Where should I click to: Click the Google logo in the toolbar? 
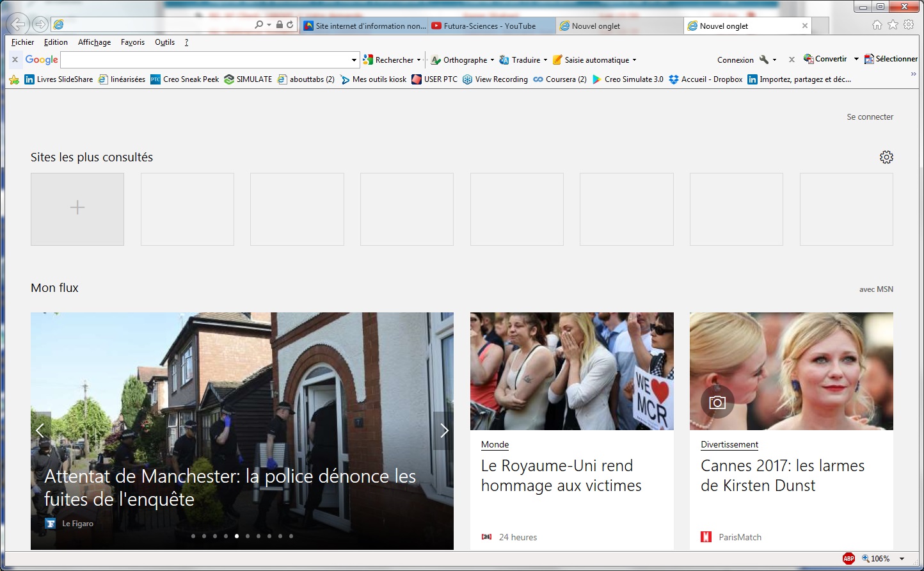click(x=42, y=60)
